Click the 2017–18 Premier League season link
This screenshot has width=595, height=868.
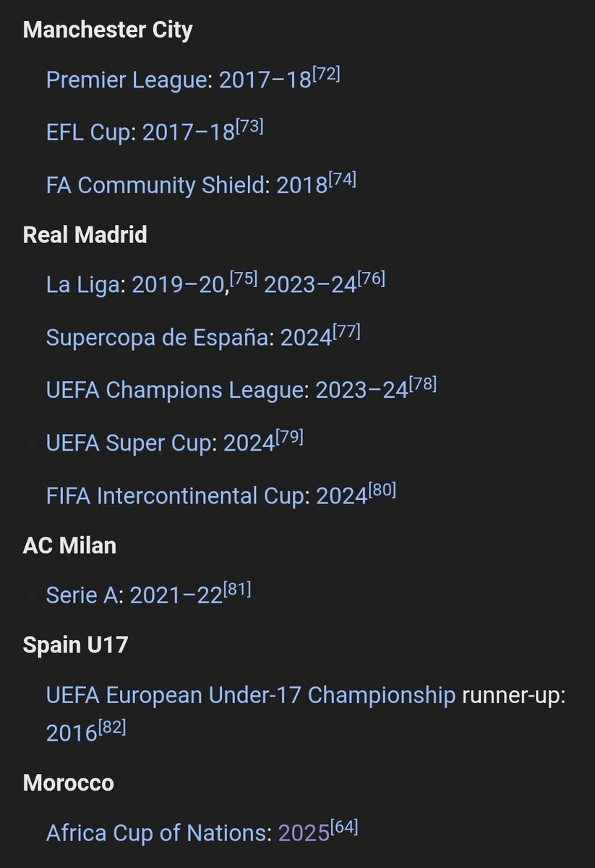click(265, 80)
